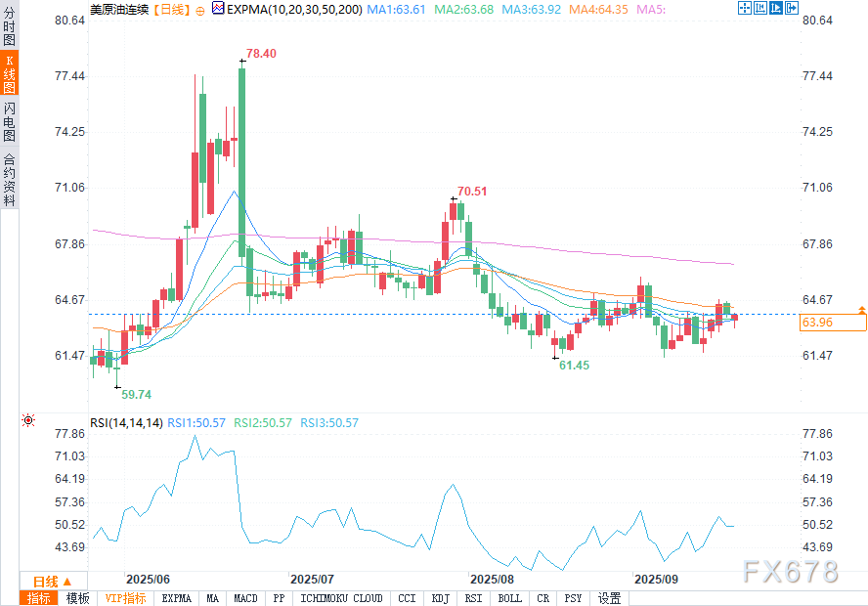Click the third icon in top-right toolbar
Viewport: 868px width, 606px height.
click(774, 9)
